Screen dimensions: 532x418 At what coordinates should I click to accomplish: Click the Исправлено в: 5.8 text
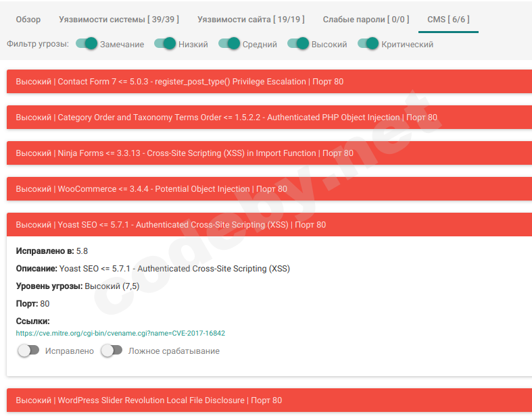(x=52, y=251)
